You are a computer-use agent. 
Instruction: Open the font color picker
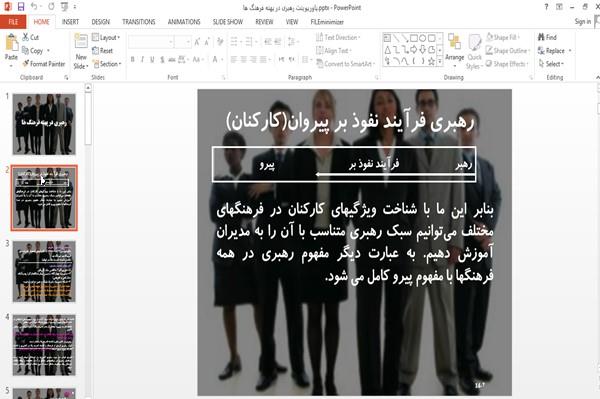217,59
